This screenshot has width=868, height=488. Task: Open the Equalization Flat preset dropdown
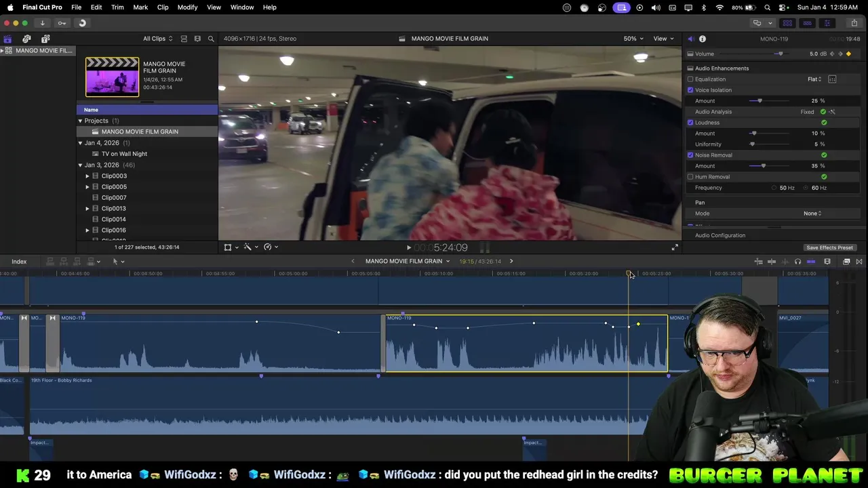pyautogui.click(x=814, y=79)
